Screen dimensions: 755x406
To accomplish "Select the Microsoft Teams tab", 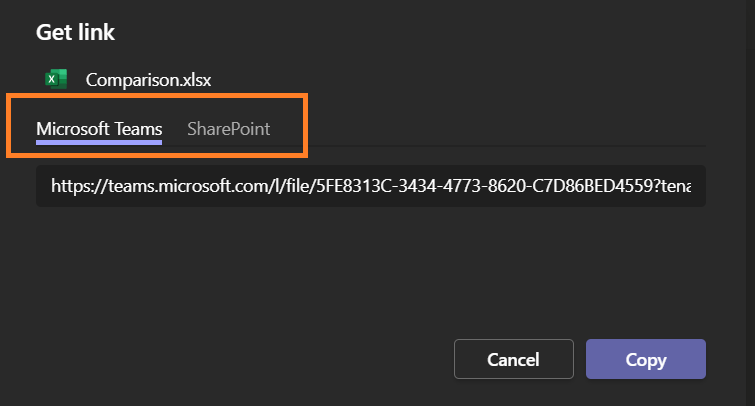I will click(98, 130).
